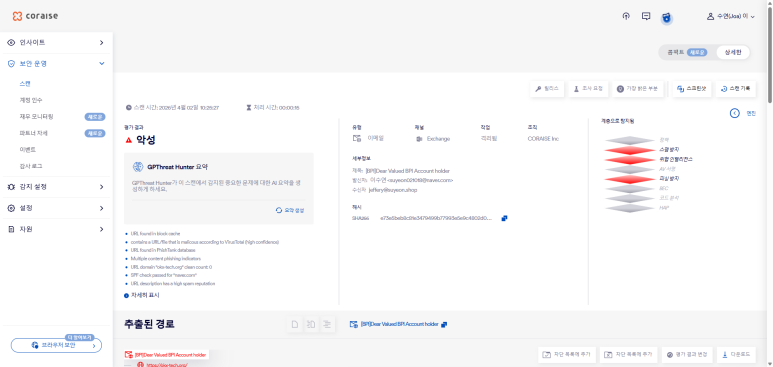Click the 가장 밝은 부분 highlight button

point(638,89)
